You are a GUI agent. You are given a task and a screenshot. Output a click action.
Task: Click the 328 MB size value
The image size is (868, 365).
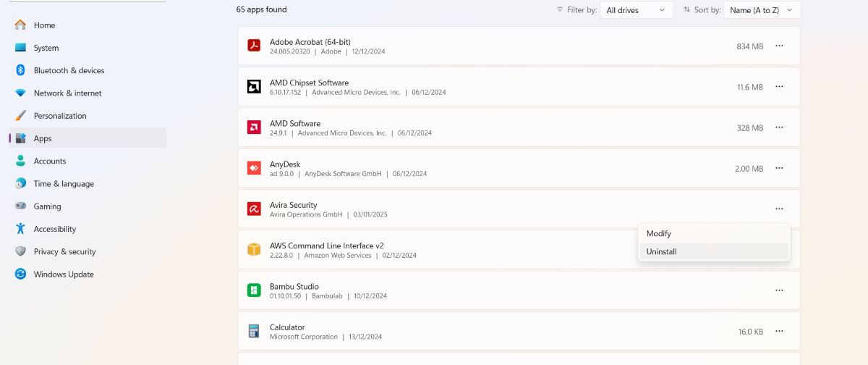click(750, 128)
